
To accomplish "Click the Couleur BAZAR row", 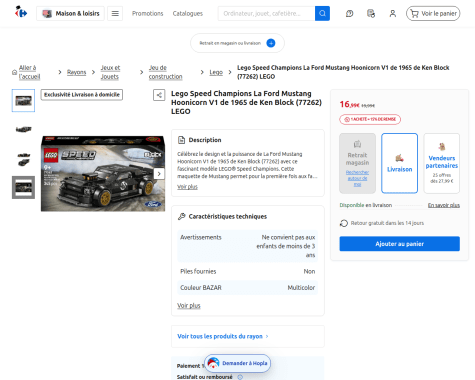I will 247,288.
